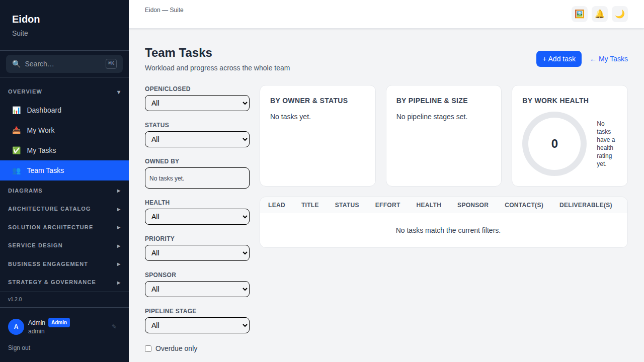Image resolution: width=644 pixels, height=362 pixels.
Task: Go to Dashboard in sidebar
Action: tap(64, 110)
